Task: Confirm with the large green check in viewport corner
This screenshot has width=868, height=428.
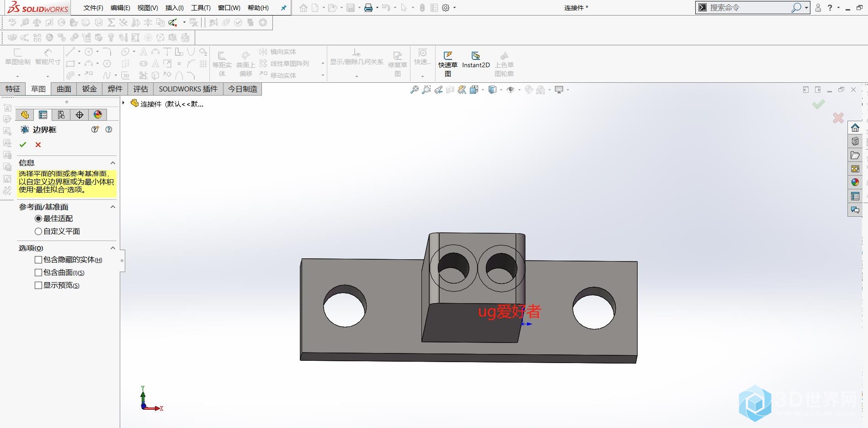Action: tap(819, 104)
